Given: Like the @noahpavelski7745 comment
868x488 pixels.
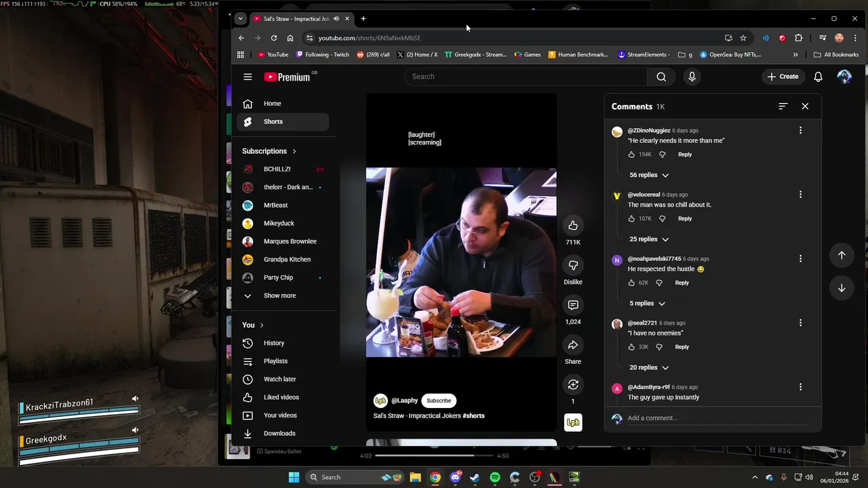Looking at the screenshot, I should pos(631,283).
